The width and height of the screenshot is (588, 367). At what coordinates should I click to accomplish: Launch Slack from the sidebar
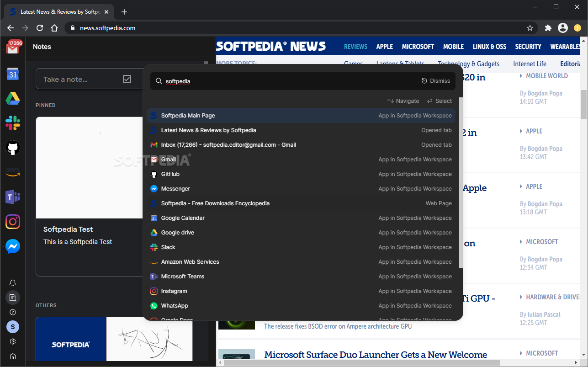click(13, 123)
